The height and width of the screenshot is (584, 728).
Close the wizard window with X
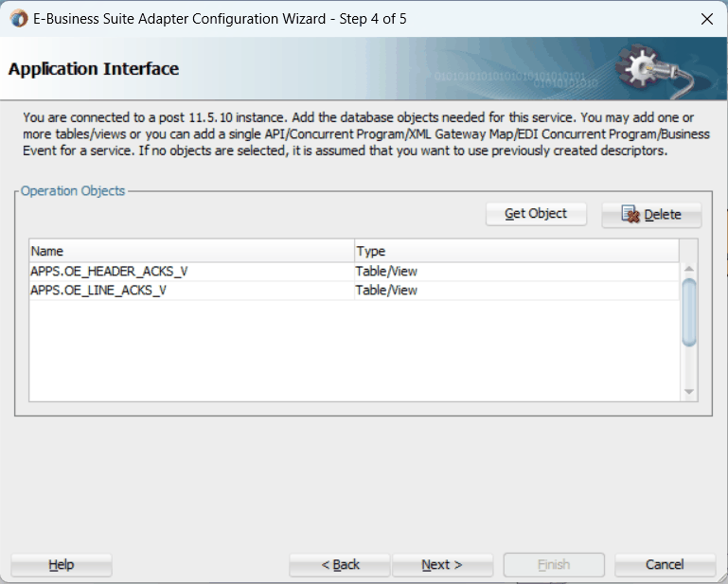point(706,19)
